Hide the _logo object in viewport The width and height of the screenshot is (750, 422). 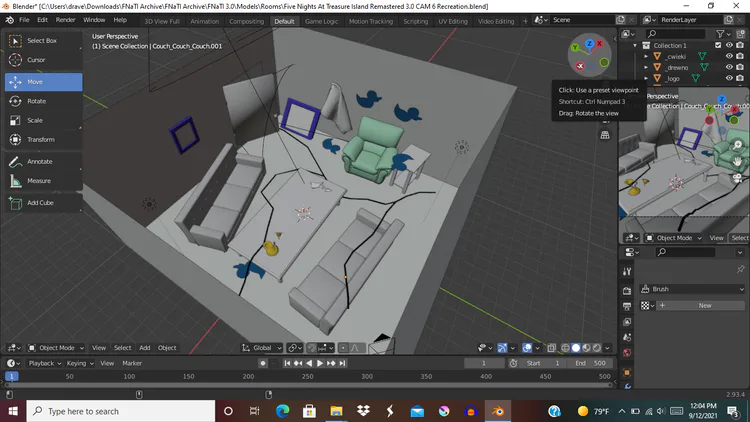pos(729,78)
